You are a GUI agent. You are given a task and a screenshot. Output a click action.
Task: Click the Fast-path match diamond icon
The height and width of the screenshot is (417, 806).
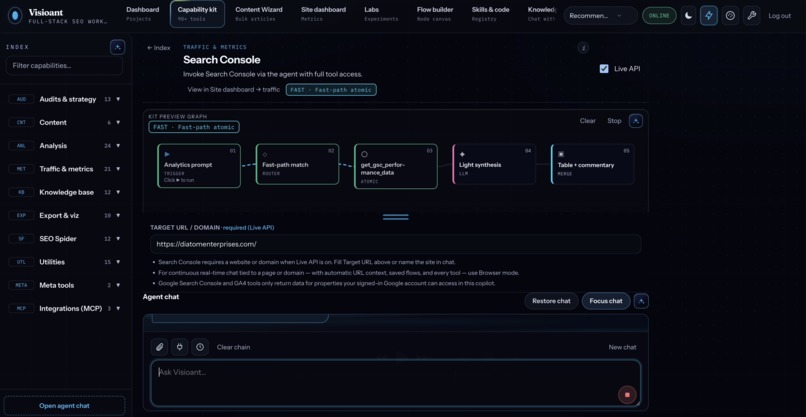point(265,154)
